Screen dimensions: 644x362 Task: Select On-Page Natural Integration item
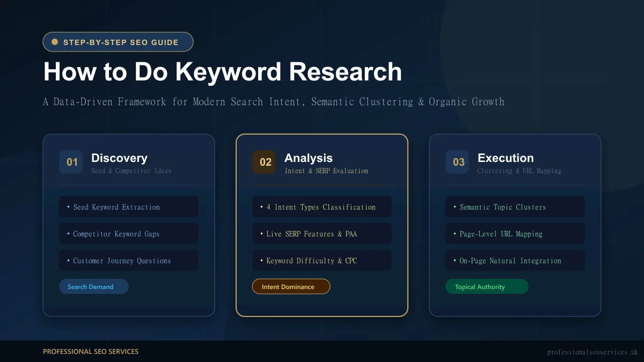click(515, 260)
